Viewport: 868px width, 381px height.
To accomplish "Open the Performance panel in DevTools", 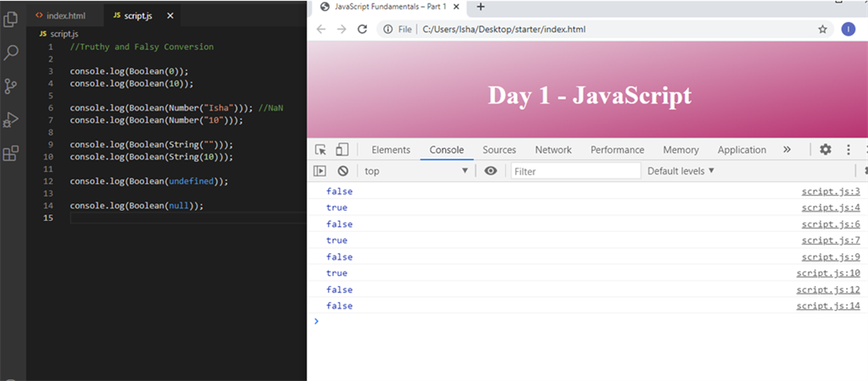I will (x=617, y=150).
